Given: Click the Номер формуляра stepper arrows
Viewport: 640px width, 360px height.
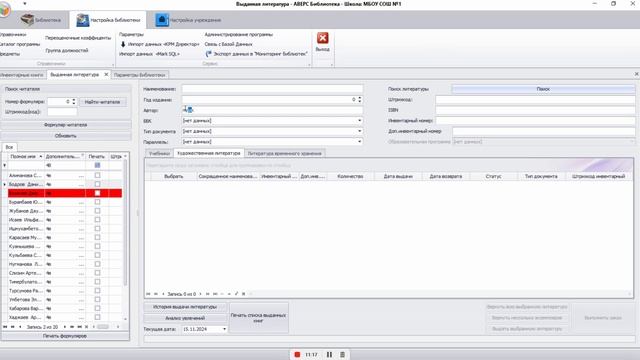Looking at the screenshot, I should pos(74,101).
